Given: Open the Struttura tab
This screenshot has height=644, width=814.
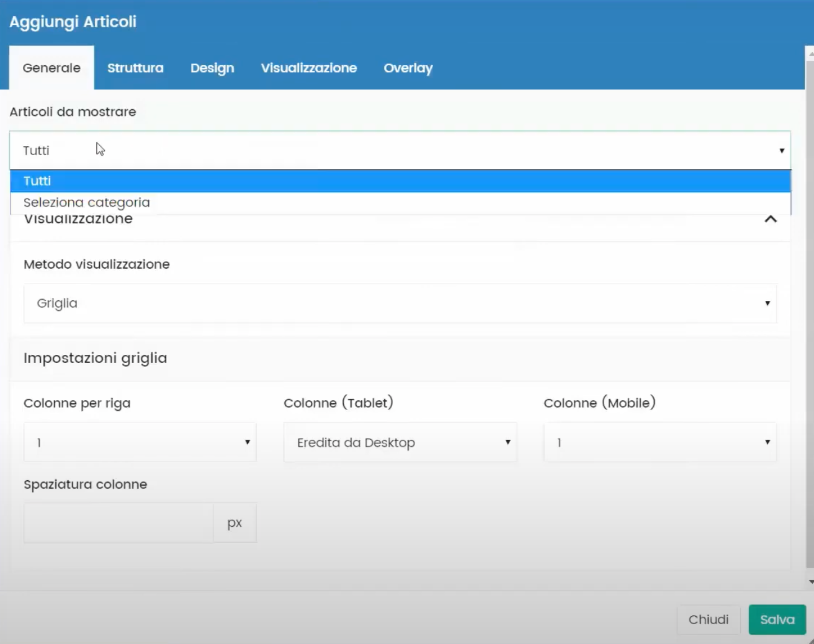Looking at the screenshot, I should [135, 68].
